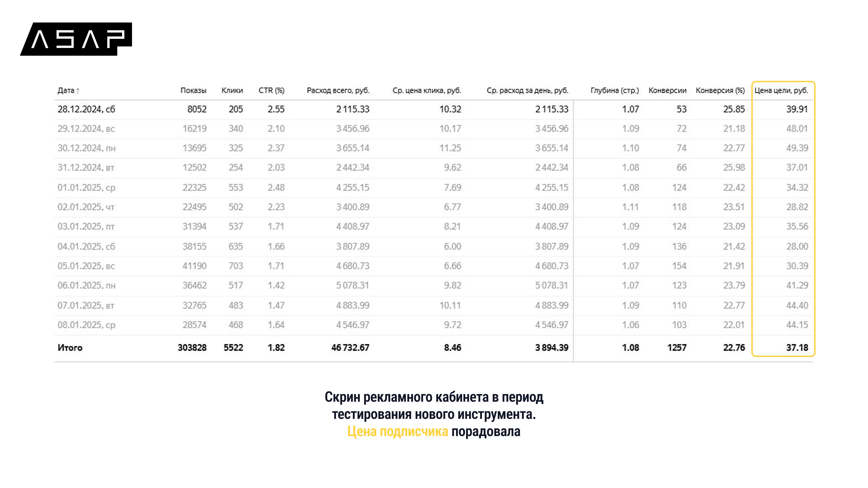Click the total spend value 46 732.67
868x488 pixels.
[x=350, y=347]
